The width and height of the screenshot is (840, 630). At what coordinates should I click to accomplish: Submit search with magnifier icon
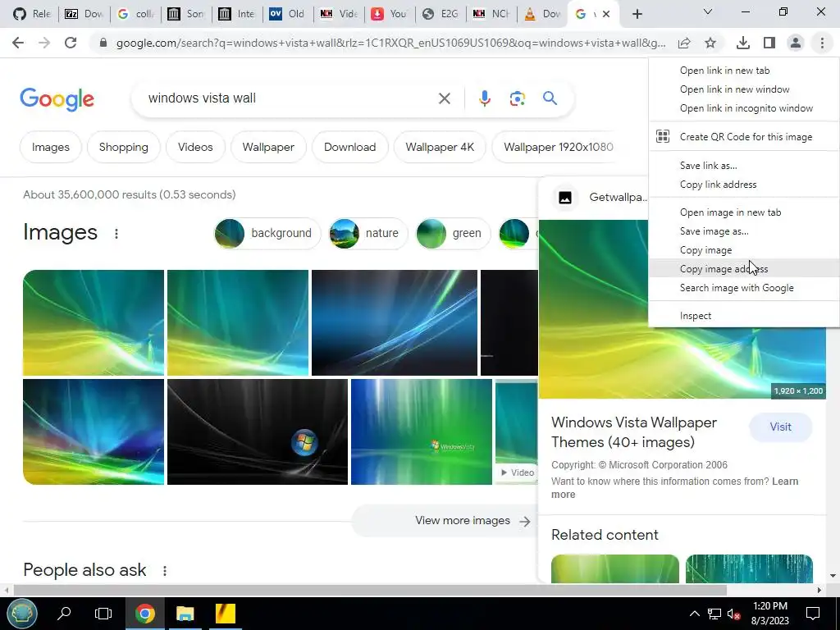click(x=550, y=98)
